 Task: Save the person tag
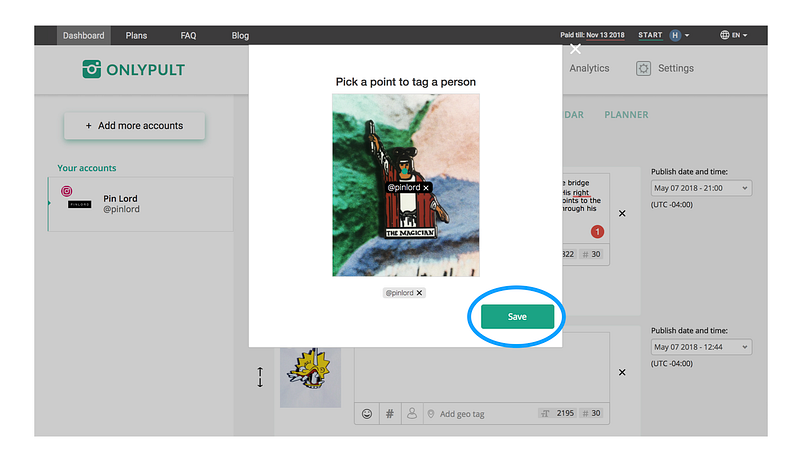tap(517, 316)
